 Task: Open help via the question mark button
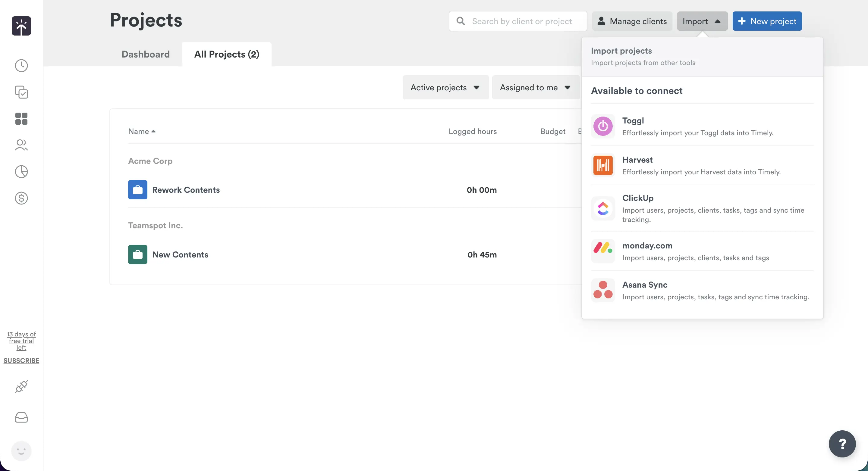(842, 444)
